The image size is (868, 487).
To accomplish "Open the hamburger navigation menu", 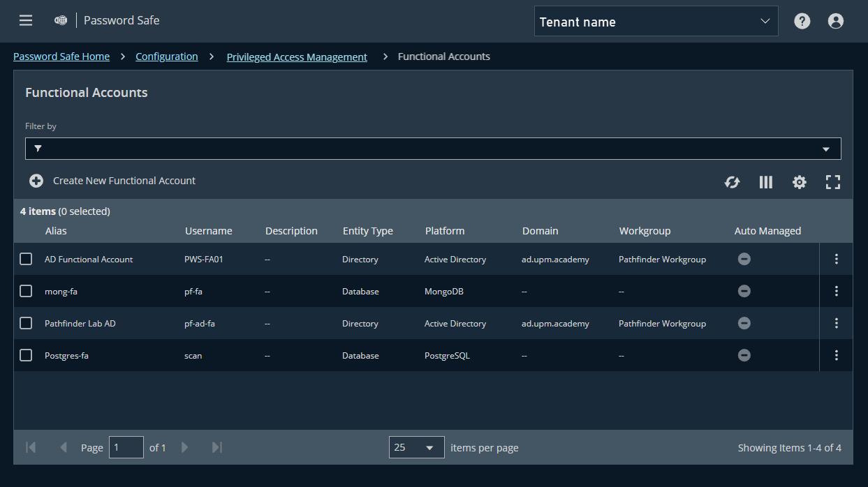I will tap(26, 20).
